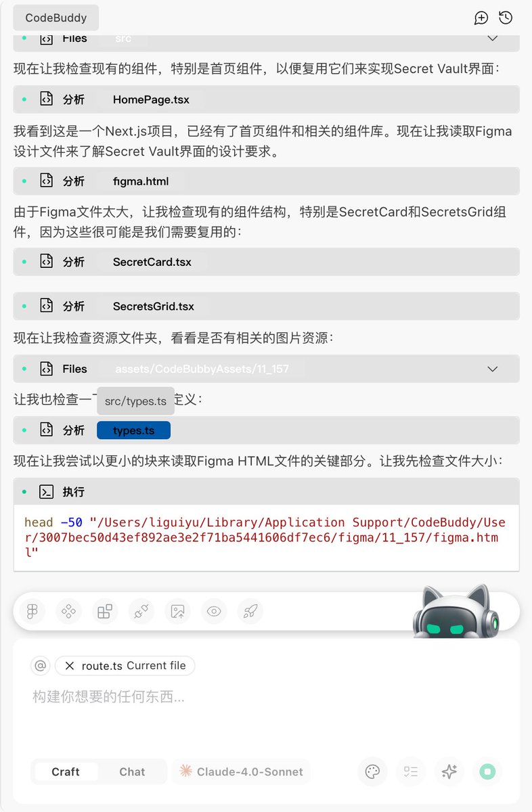The height and width of the screenshot is (812, 532).
Task: Expand the Files assets/CodeBubbyAssets row chevron
Action: click(x=493, y=369)
